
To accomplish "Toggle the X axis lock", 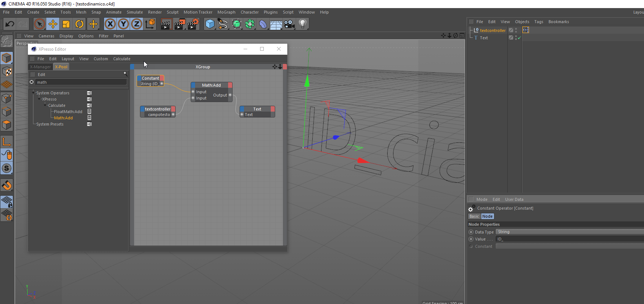I will point(110,24).
